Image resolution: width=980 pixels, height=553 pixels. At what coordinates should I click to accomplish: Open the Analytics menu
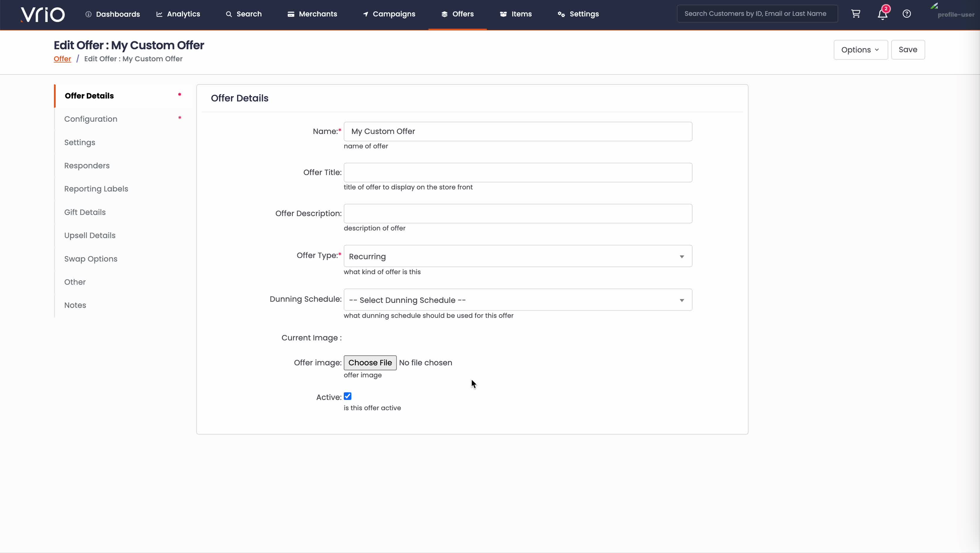click(x=178, y=14)
